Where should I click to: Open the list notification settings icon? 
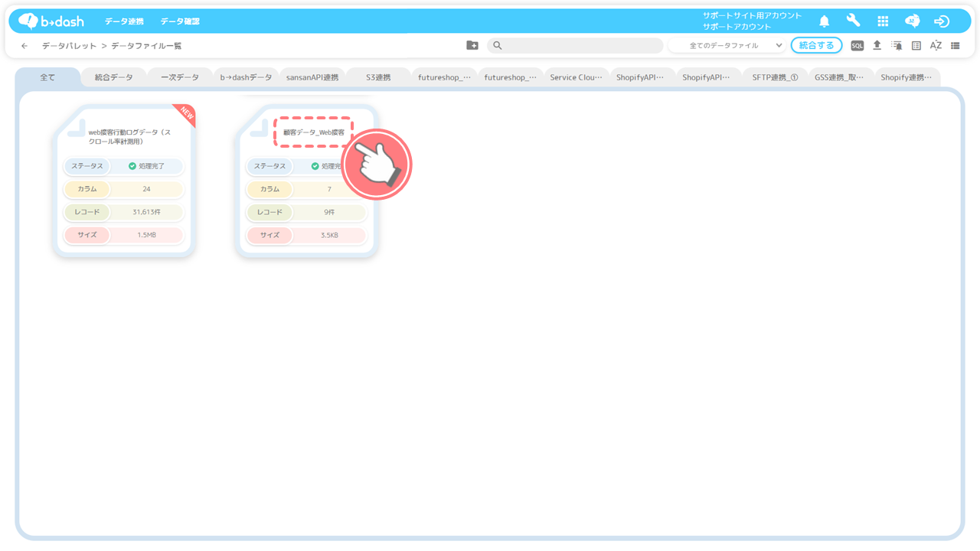897,46
